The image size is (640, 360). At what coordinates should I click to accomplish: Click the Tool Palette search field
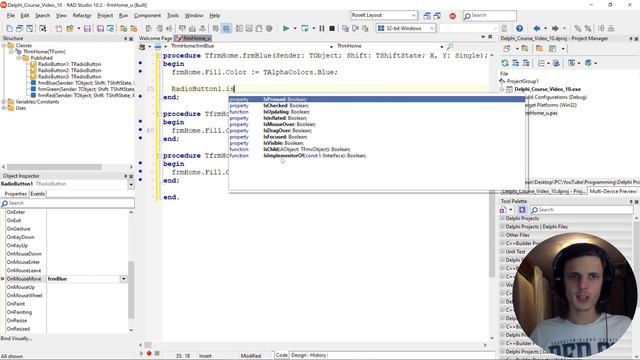pyautogui.click(x=582, y=210)
